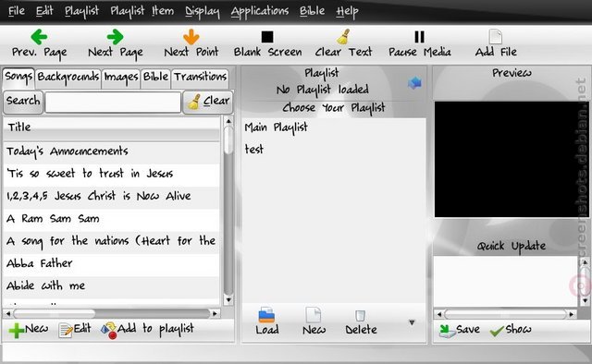Switch to the Backgrounds tab
Screen dimensions: 592x364
[x=68, y=78]
